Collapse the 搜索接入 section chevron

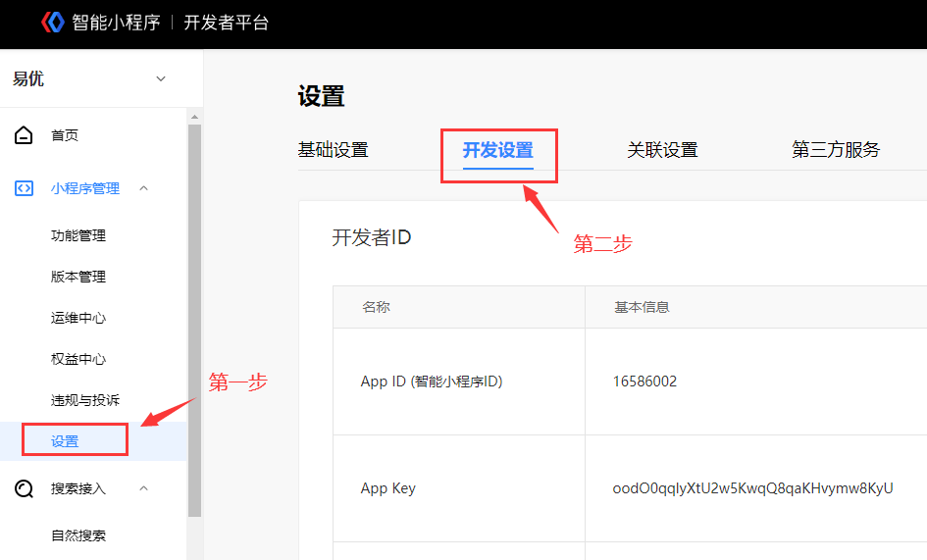coord(144,488)
